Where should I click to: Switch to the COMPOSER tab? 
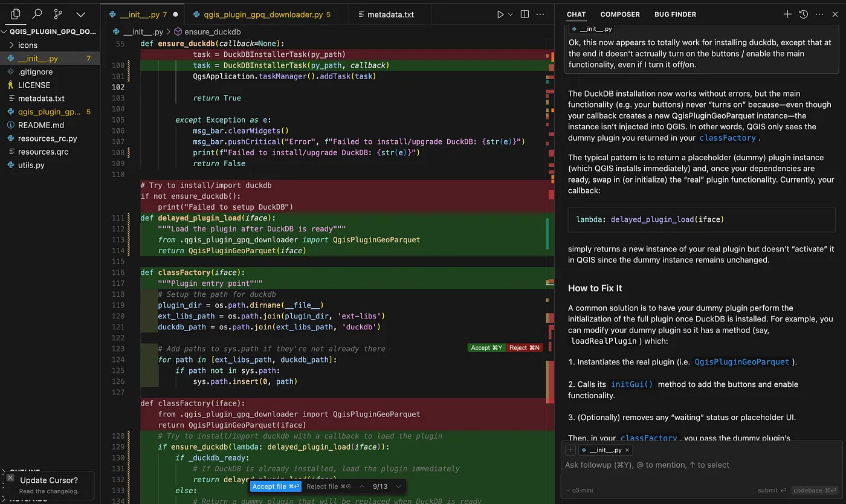point(619,15)
